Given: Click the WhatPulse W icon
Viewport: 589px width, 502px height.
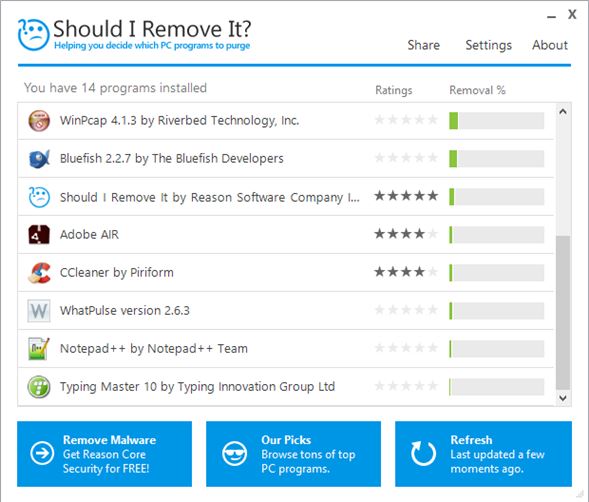Looking at the screenshot, I should [x=39, y=311].
